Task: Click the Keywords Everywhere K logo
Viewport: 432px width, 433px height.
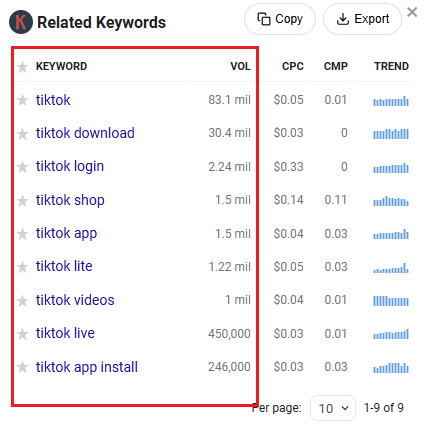Action: [21, 22]
